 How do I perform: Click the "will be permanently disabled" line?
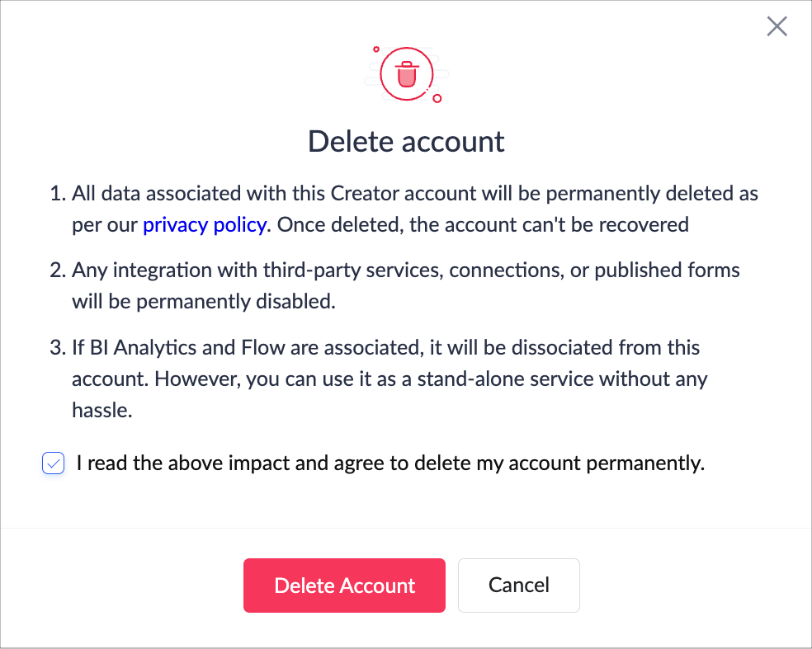pyautogui.click(x=204, y=301)
